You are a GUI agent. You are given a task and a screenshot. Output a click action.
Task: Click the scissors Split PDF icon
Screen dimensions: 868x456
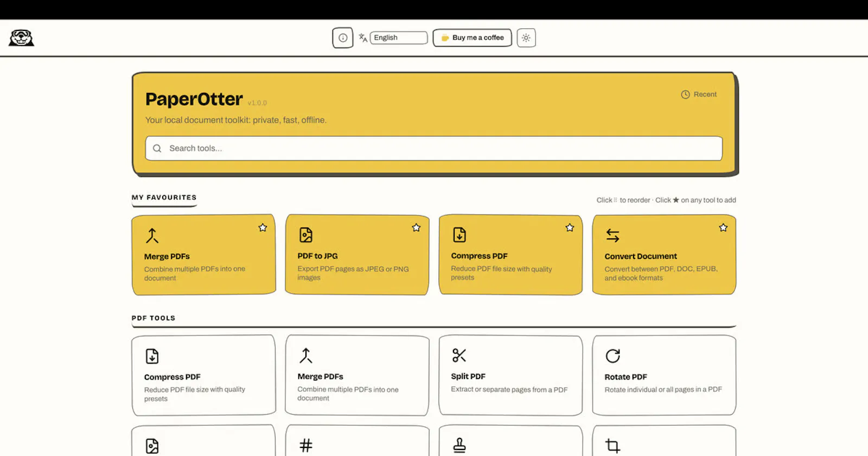tap(459, 356)
